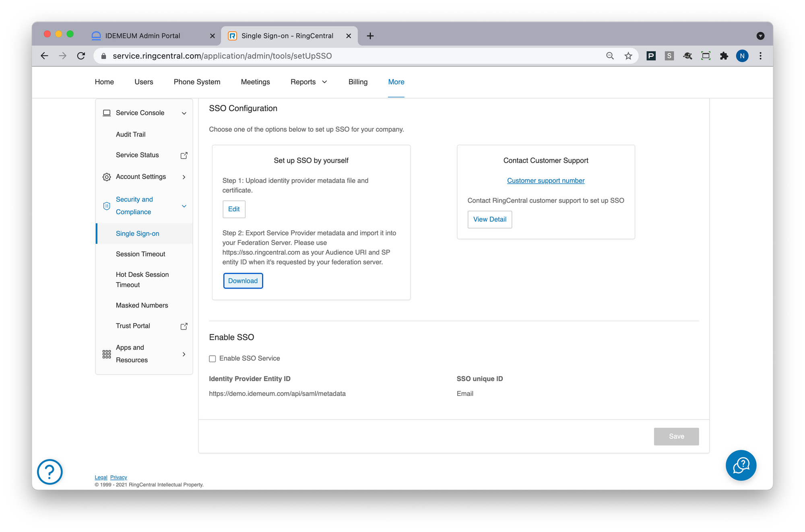The width and height of the screenshot is (805, 532).
Task: Click the Service Console laptop icon
Action: click(x=107, y=113)
